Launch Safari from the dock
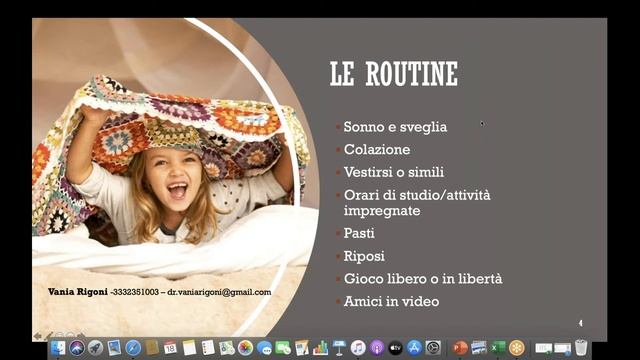Image resolution: width=640 pixels, height=360 pixels. pos(133,348)
